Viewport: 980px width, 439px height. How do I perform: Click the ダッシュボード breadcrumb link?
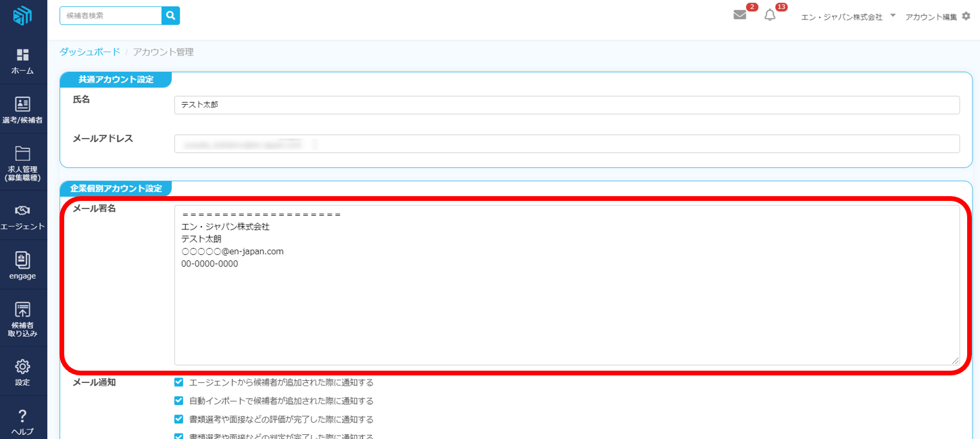coord(90,52)
